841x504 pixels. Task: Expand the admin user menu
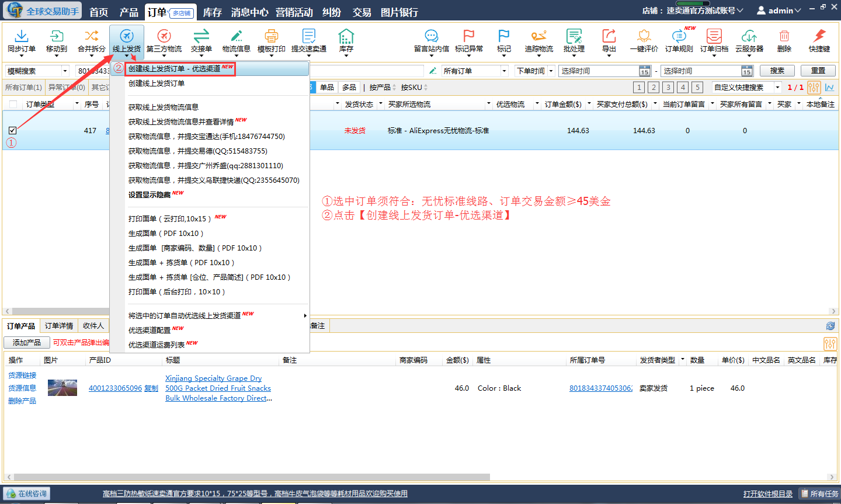coord(779,11)
